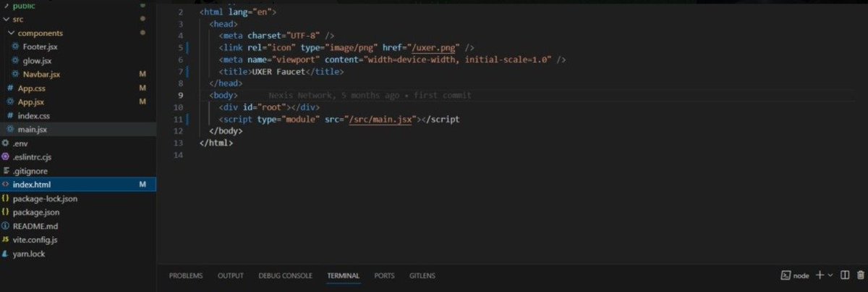Open package.json file
This screenshot has width=868, height=292.
(x=78, y=212)
